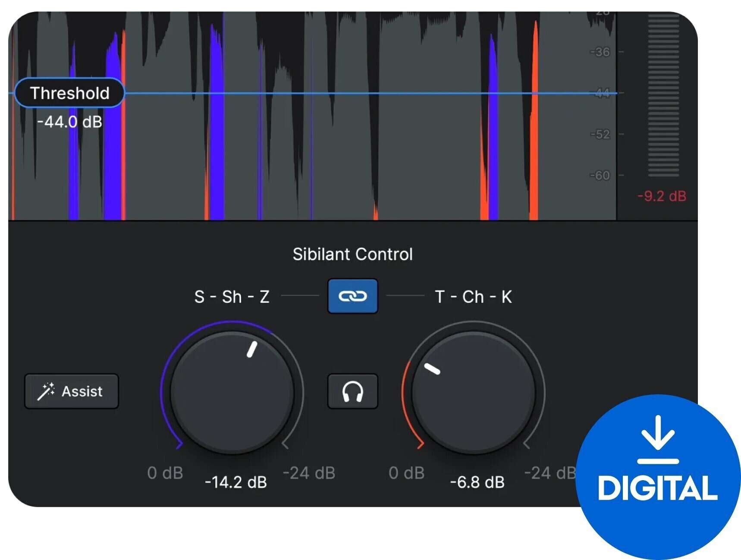Screen dimensions: 741x560
Task: Expand the threshold value display
Action: pos(70,123)
